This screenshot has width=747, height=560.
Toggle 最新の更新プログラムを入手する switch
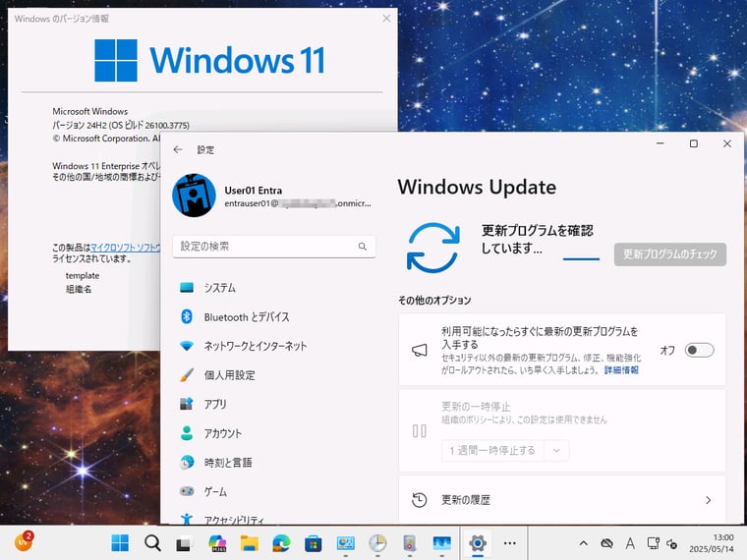(x=699, y=350)
